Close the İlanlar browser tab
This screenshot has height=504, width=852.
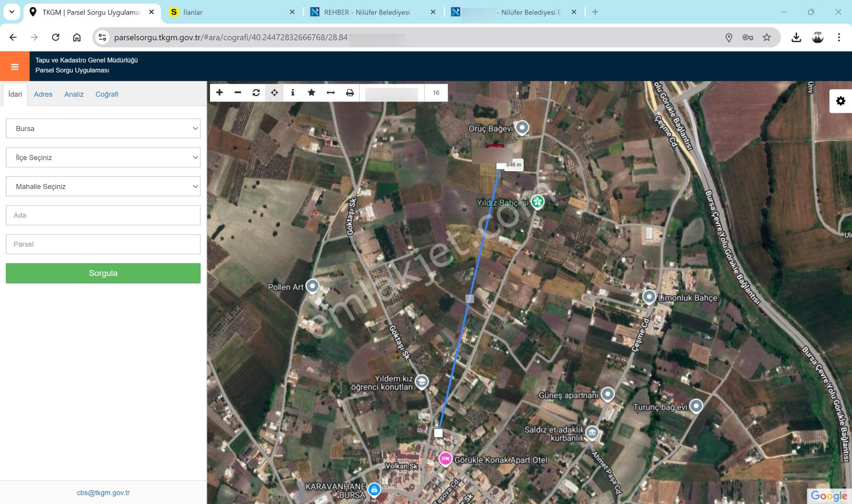292,12
